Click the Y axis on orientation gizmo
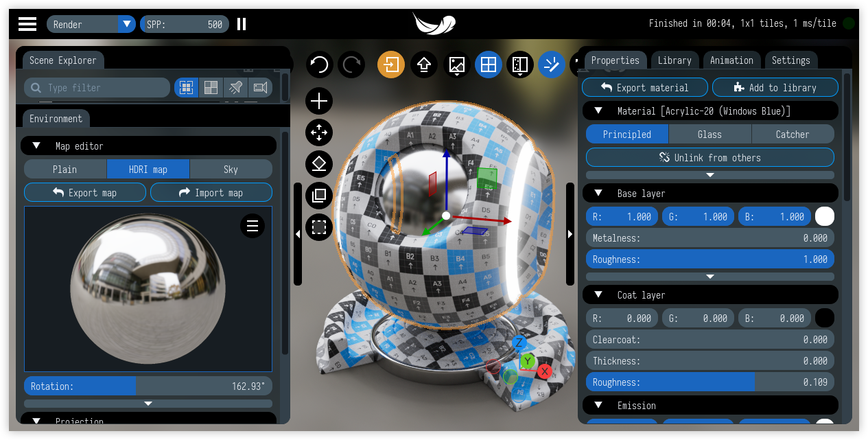This screenshot has width=868, height=440. tap(527, 360)
